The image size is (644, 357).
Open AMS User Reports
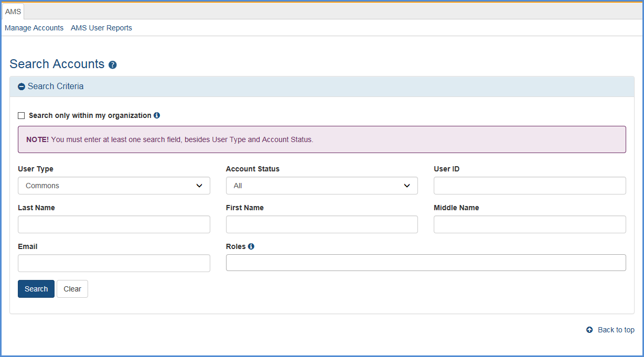[x=101, y=28]
